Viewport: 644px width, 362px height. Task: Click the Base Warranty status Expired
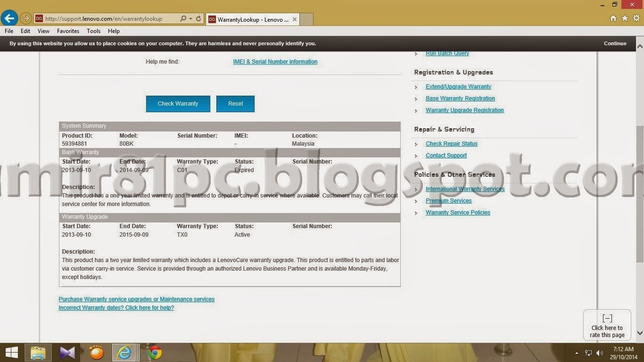pos(244,170)
